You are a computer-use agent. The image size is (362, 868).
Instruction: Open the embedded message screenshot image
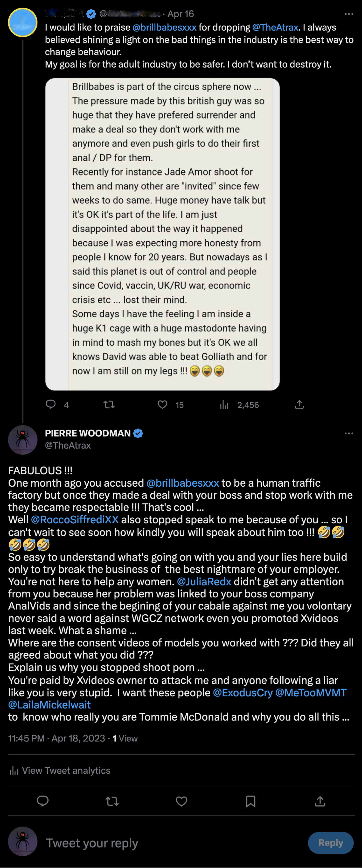click(x=162, y=234)
